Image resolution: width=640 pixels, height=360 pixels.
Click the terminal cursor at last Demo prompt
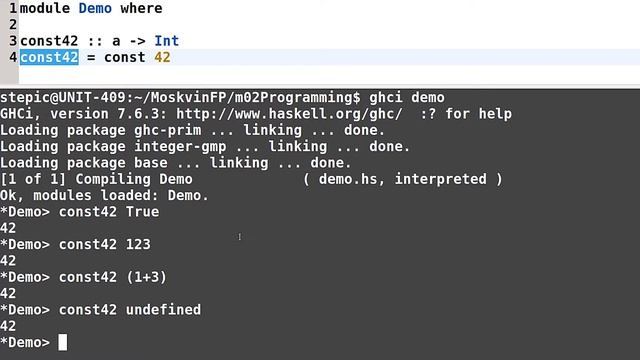tap(62, 342)
